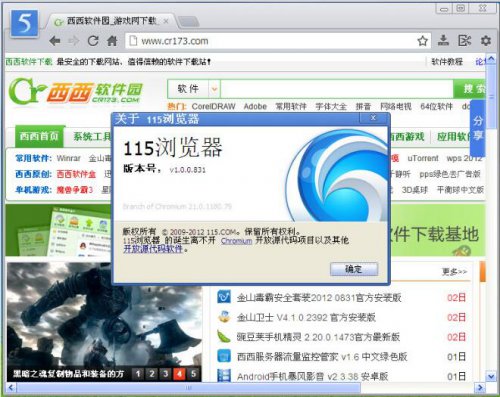Click the horizontal scrollbar thumb

189,388
